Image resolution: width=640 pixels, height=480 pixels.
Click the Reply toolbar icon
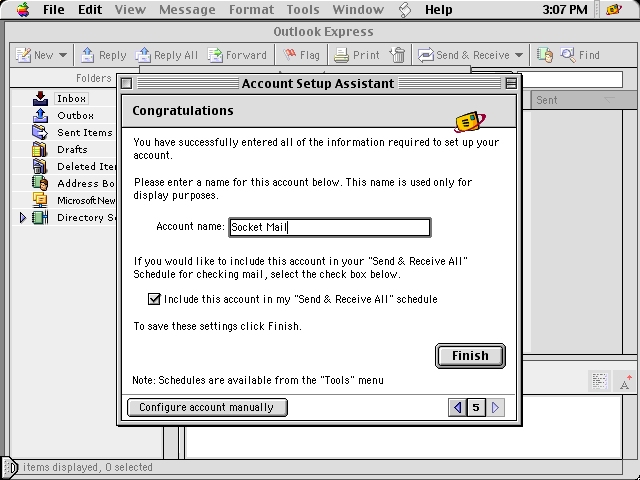(x=87, y=55)
